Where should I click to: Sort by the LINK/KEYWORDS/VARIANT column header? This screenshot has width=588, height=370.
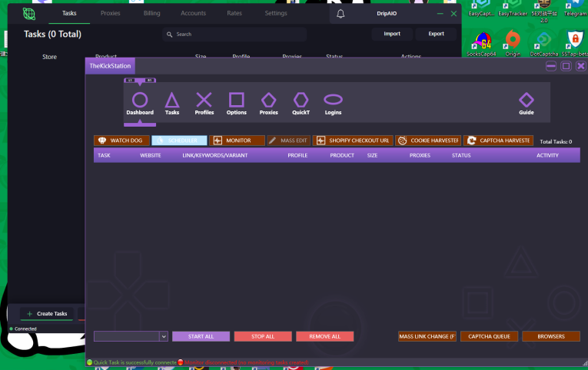tap(215, 155)
